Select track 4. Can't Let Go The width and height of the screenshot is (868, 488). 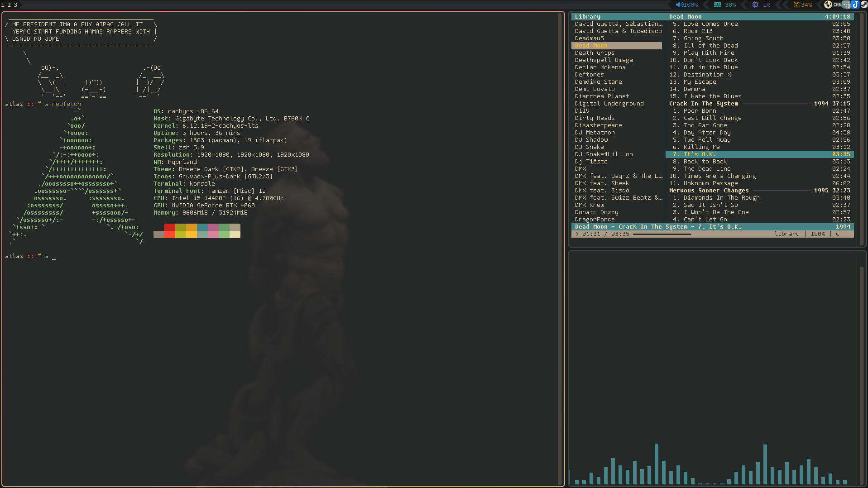[759, 220]
